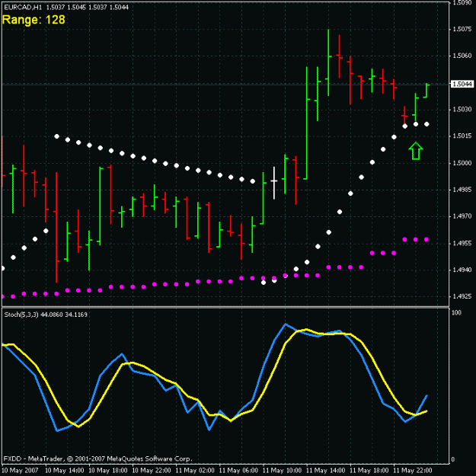Click the "10 May 18:00" time label
Image resolution: width=476 pixels, height=476 pixels.
(x=108, y=470)
